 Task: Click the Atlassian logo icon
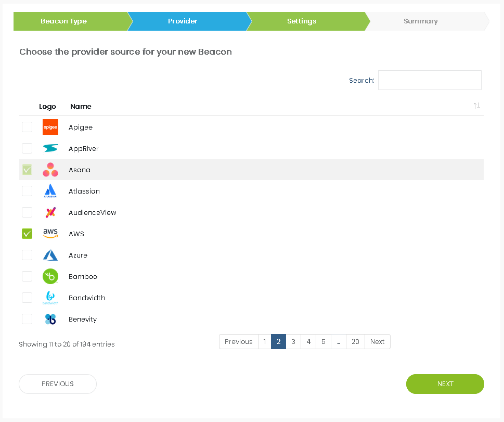pyautogui.click(x=50, y=191)
